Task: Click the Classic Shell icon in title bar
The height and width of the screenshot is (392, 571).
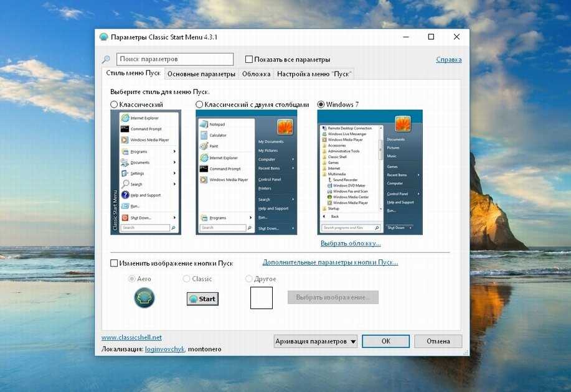Action: [x=104, y=37]
